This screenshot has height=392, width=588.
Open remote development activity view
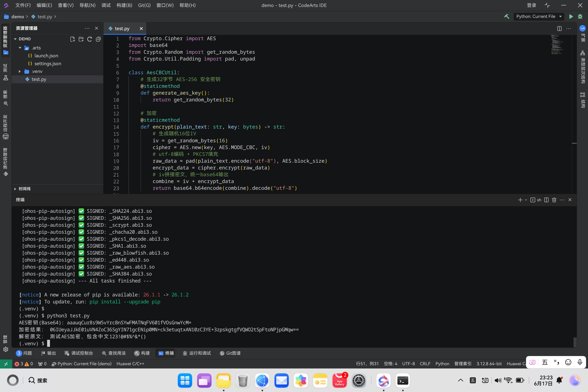click(5, 127)
